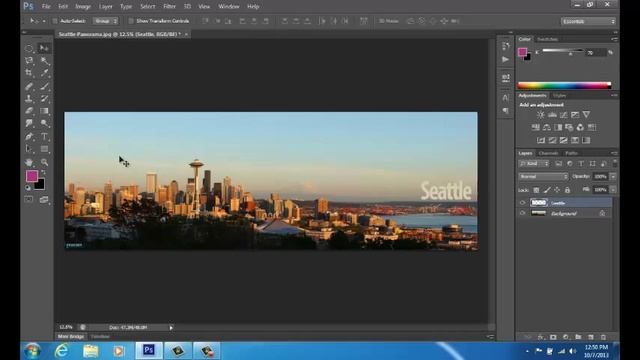Select the Hand tool
The height and width of the screenshot is (360, 640).
pyautogui.click(x=29, y=162)
